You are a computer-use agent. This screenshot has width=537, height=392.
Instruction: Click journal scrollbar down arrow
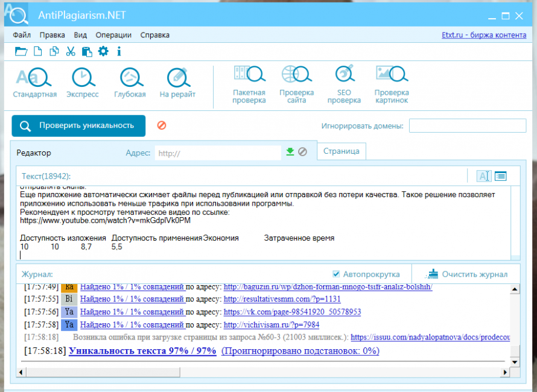tap(515, 362)
